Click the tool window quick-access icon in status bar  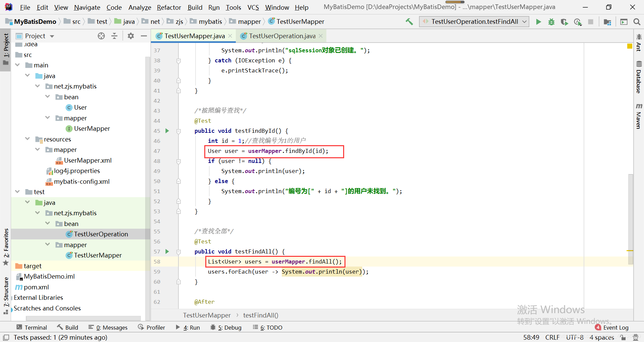[6, 337]
